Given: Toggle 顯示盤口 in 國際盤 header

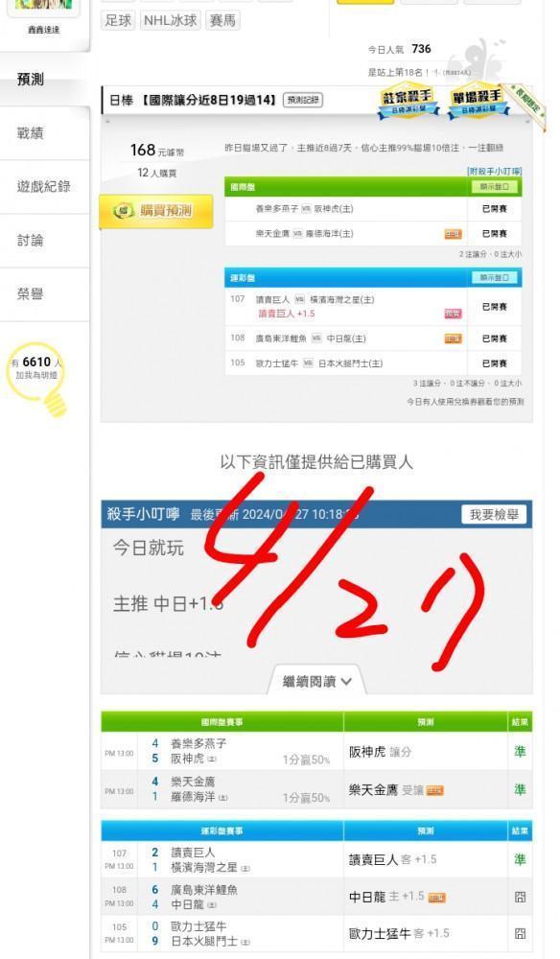Looking at the screenshot, I should pos(495,187).
